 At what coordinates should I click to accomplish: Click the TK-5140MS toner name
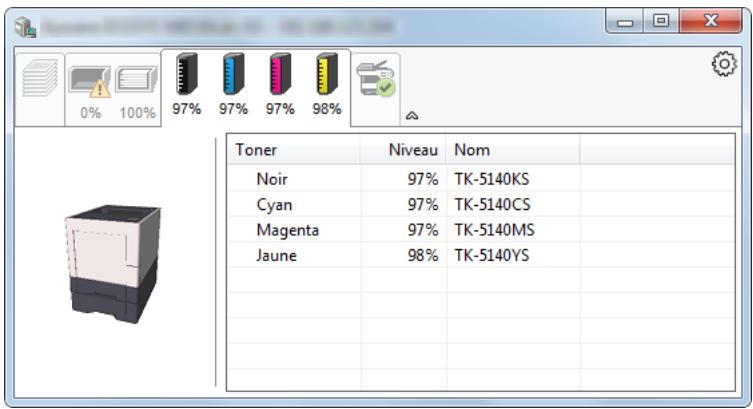click(494, 230)
